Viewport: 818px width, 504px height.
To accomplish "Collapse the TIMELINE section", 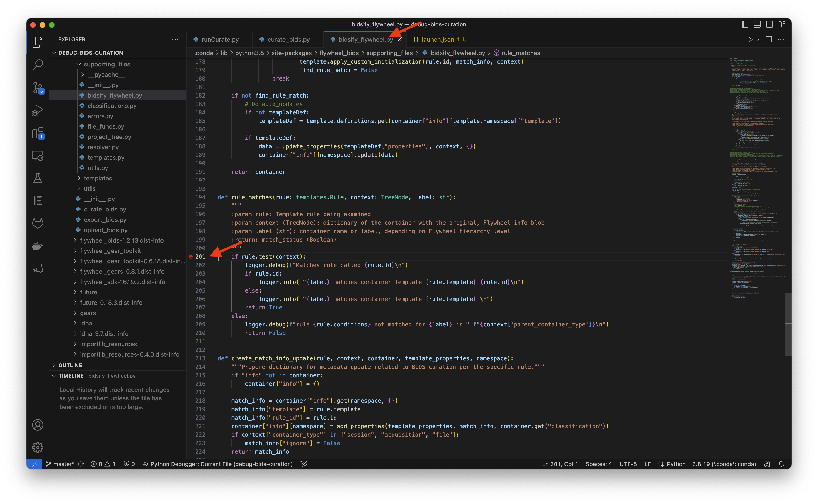I will point(54,376).
